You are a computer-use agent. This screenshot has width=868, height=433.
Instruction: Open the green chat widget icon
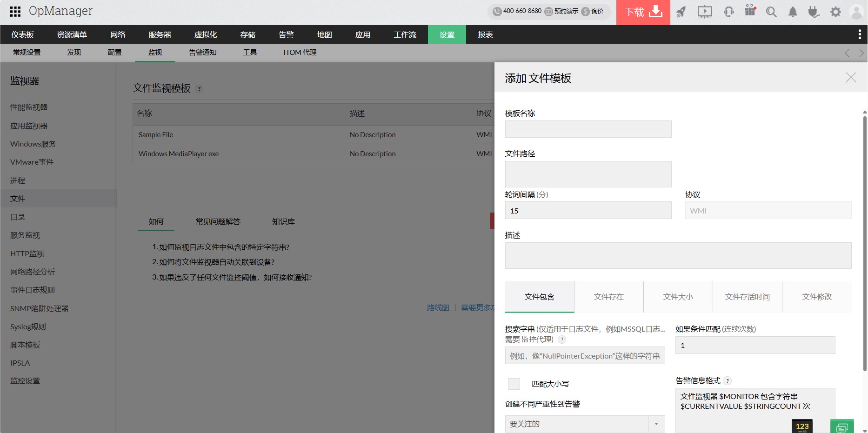(842, 426)
